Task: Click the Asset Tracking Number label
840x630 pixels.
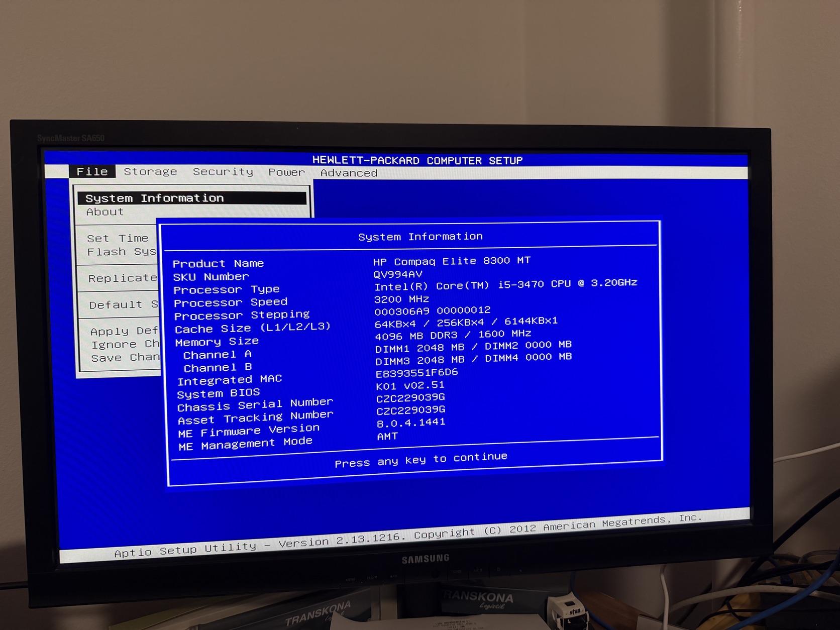Action: [x=256, y=418]
